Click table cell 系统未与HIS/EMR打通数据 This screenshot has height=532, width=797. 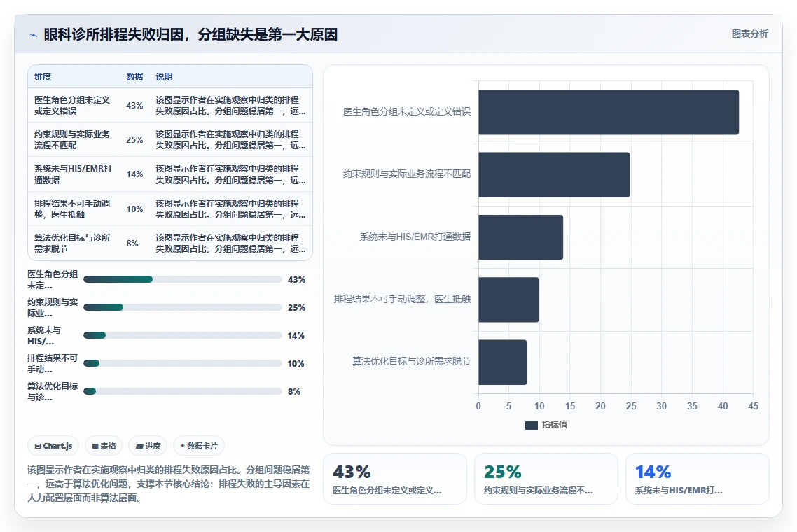(x=74, y=174)
